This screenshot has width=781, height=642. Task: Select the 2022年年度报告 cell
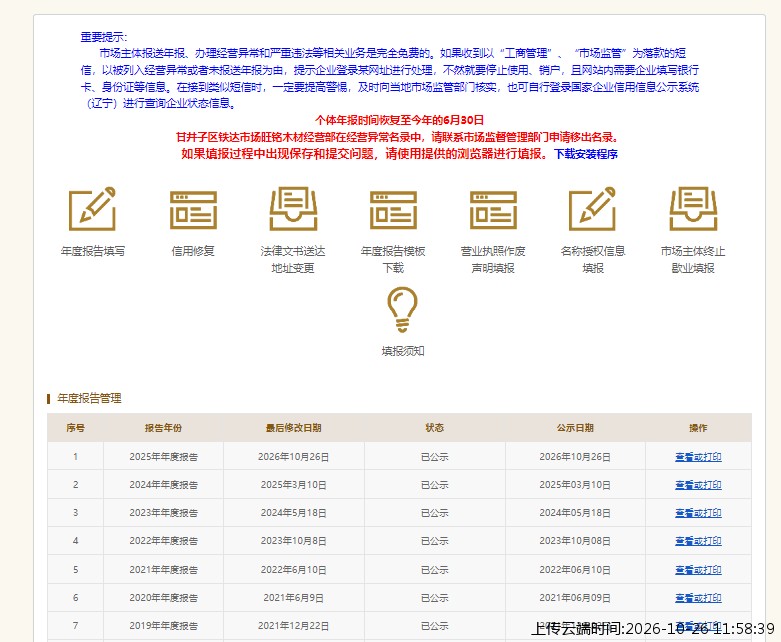[163, 540]
